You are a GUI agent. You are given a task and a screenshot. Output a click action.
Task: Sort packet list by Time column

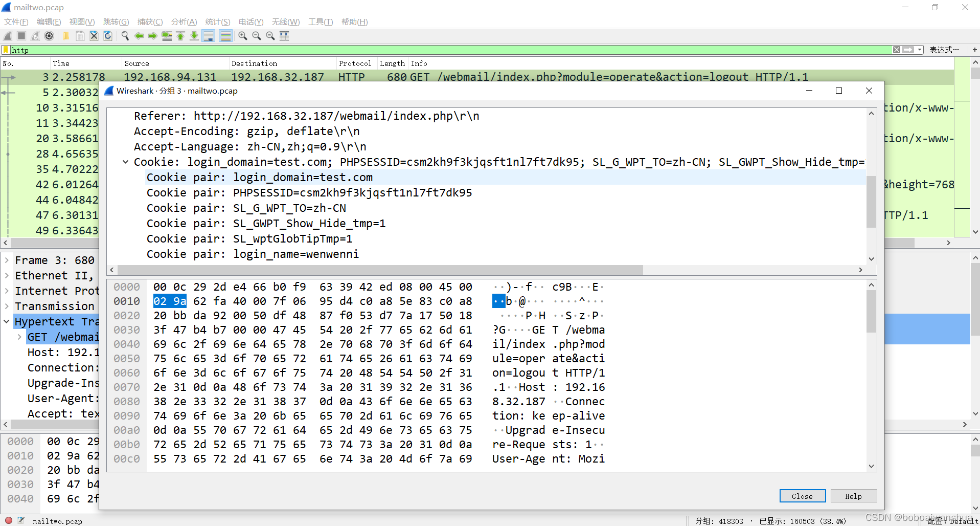[86, 63]
